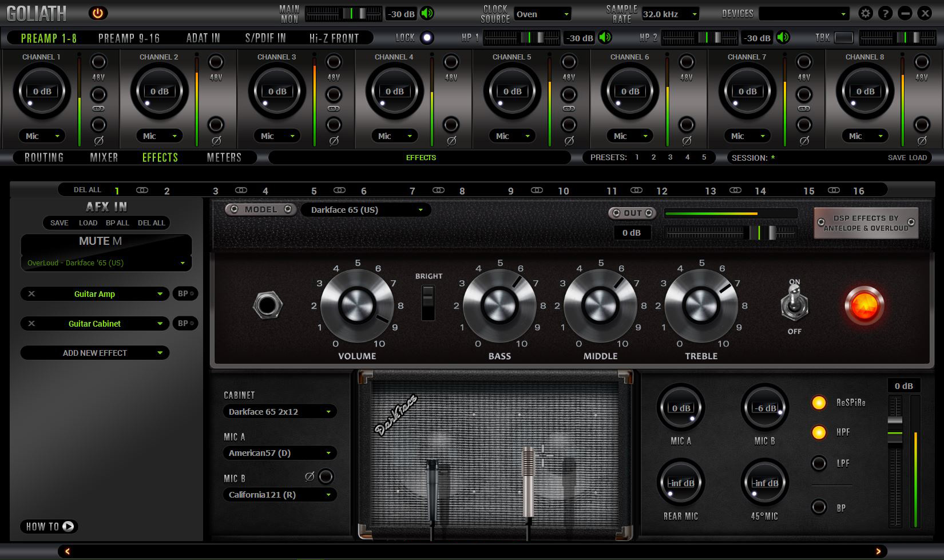Open the Mic B dropdown California121 (R)
Image resolution: width=944 pixels, height=560 pixels.
[x=279, y=495]
